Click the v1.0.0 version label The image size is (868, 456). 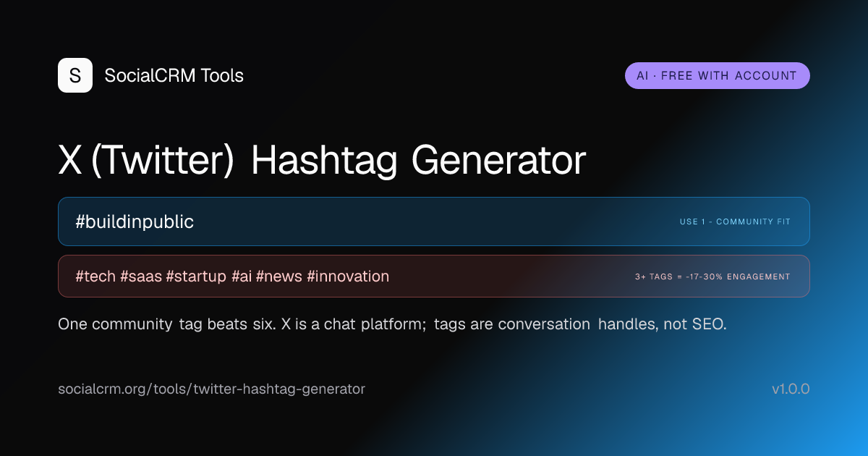click(x=791, y=389)
